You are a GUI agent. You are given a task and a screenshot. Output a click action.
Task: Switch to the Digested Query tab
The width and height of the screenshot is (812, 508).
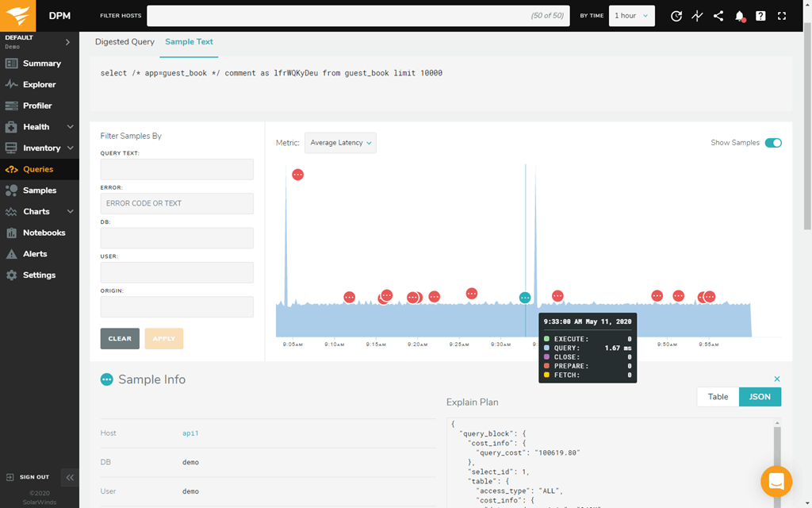pyautogui.click(x=124, y=42)
